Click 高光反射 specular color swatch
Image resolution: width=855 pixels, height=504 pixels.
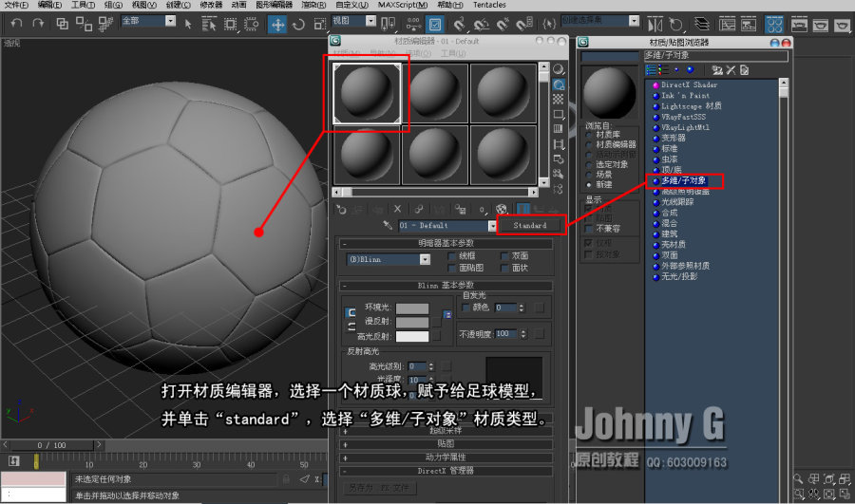point(412,337)
